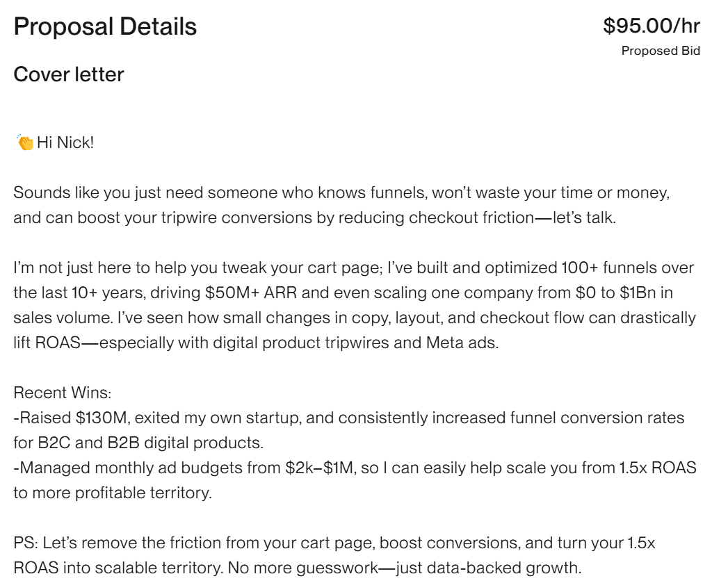Click the Cover letter subheading
Viewport: 728px width, 583px height.
coord(69,74)
